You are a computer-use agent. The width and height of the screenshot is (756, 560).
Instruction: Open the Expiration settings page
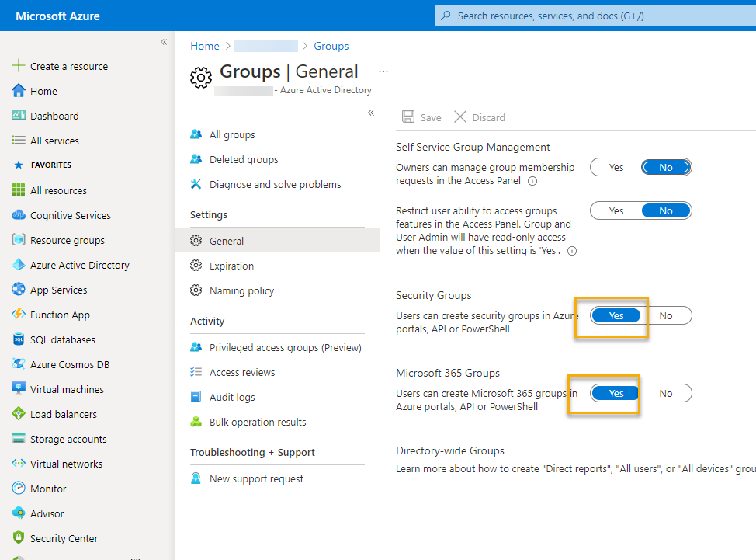pyautogui.click(x=231, y=266)
